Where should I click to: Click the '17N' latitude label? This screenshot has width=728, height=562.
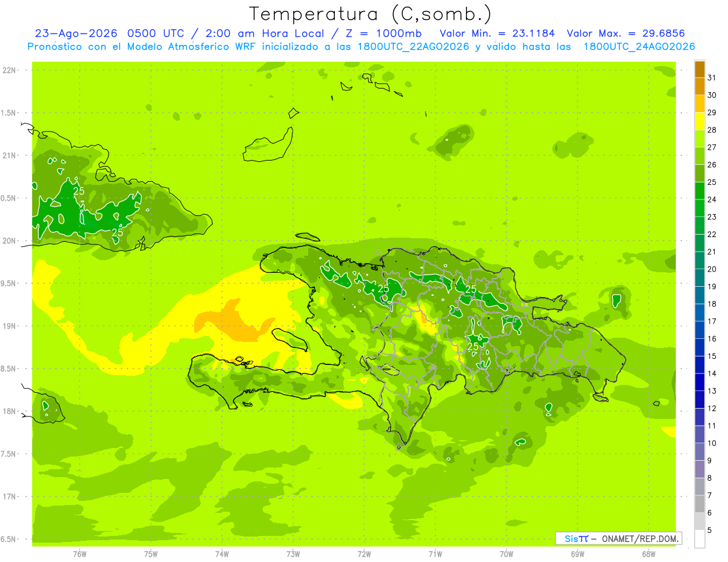point(10,497)
